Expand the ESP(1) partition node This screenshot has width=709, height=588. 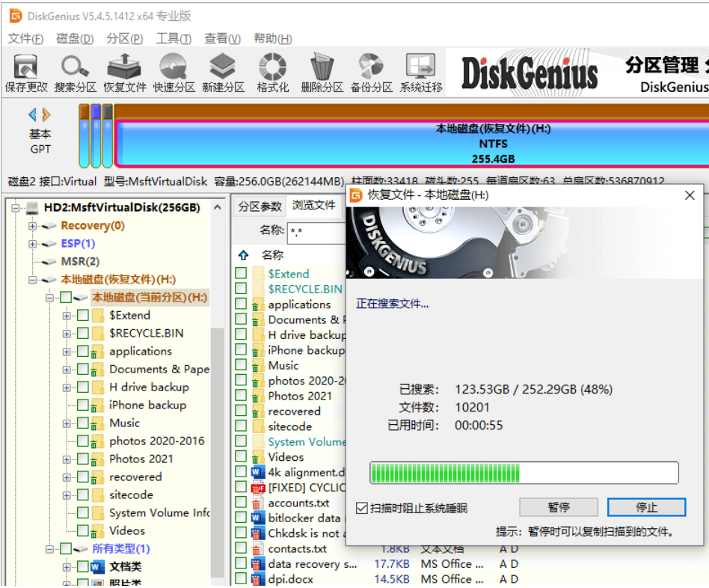point(33,244)
